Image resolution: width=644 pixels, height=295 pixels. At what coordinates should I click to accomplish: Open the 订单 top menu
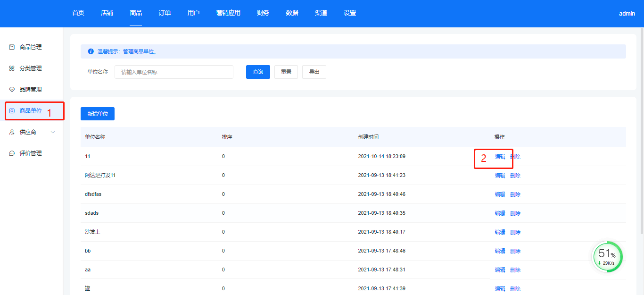coord(165,13)
